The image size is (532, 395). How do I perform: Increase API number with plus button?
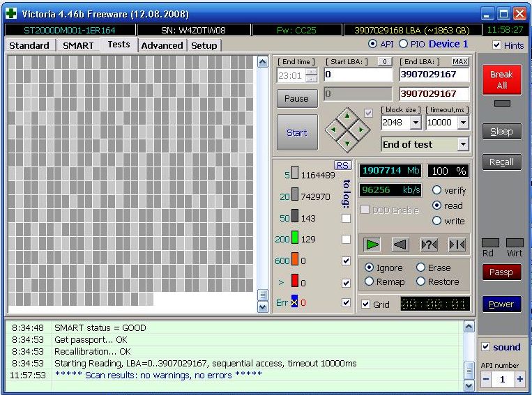[x=519, y=379]
